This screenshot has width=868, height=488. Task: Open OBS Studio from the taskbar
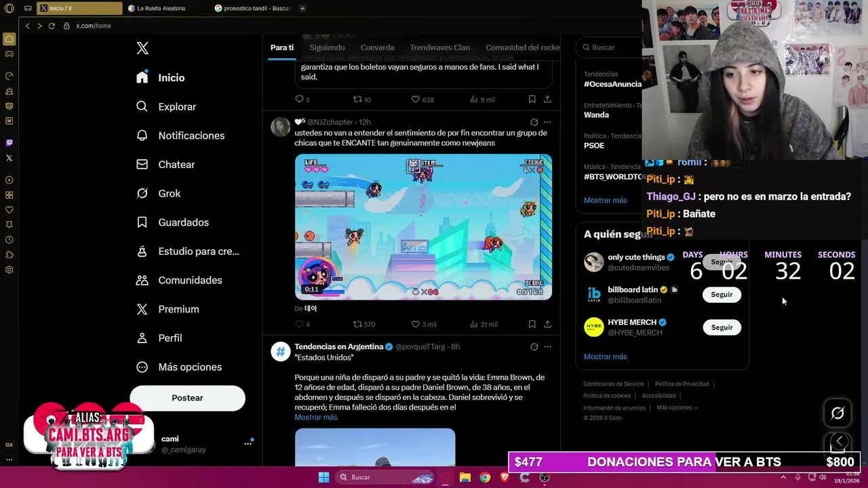(x=545, y=477)
